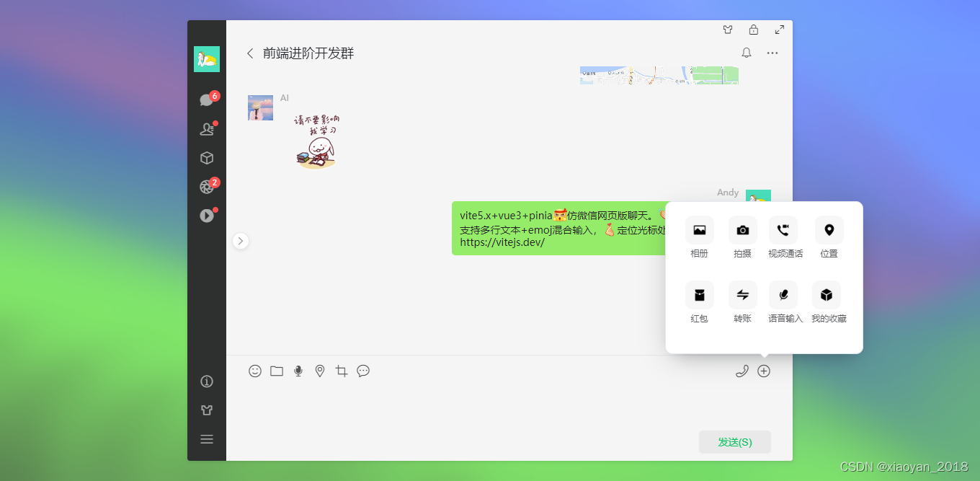Click the folder file-send icon
Viewport: 980px width, 481px height.
point(277,371)
